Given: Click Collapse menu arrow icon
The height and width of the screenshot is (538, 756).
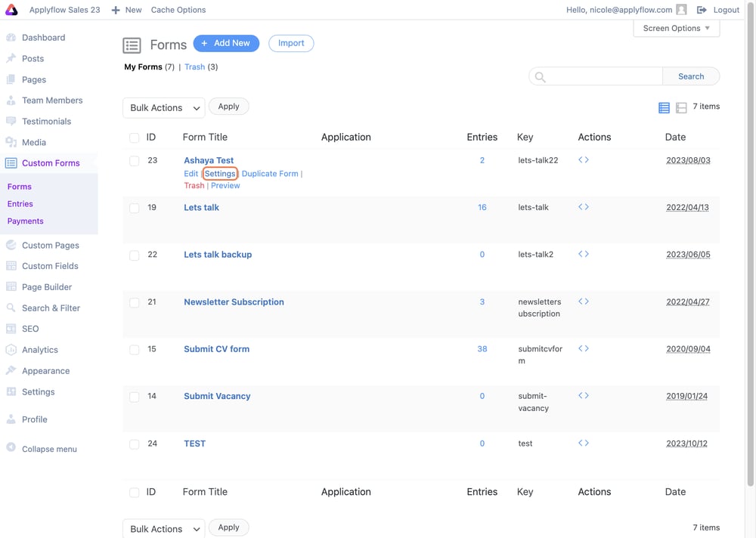Looking at the screenshot, I should 11,447.
